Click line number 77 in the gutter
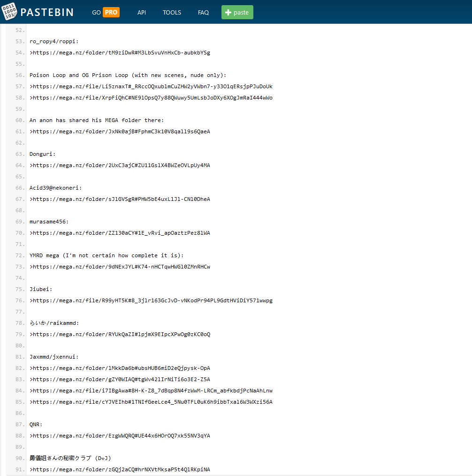 [x=20, y=312]
